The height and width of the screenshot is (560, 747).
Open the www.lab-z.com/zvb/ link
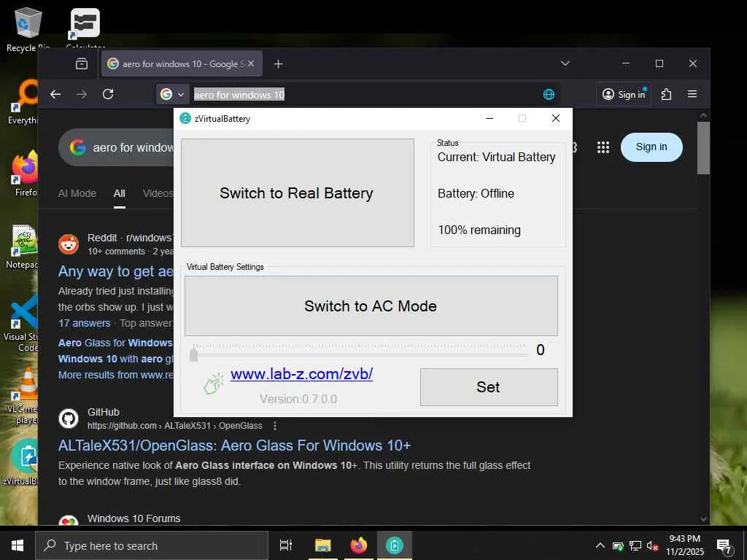[x=301, y=374]
